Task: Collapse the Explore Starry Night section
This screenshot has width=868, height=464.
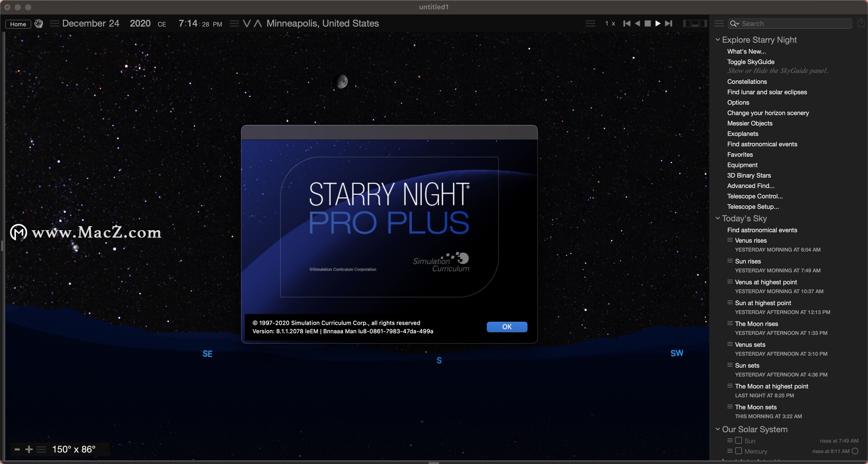Action: click(x=717, y=40)
